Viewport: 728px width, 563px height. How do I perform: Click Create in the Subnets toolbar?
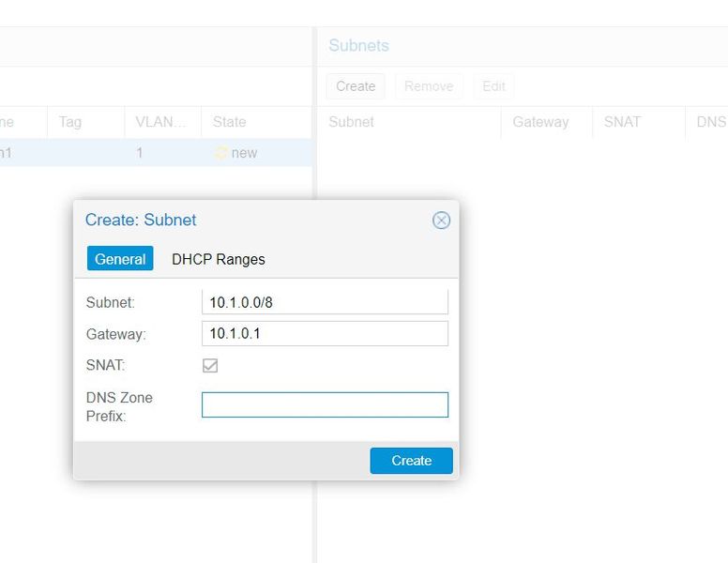pos(356,86)
